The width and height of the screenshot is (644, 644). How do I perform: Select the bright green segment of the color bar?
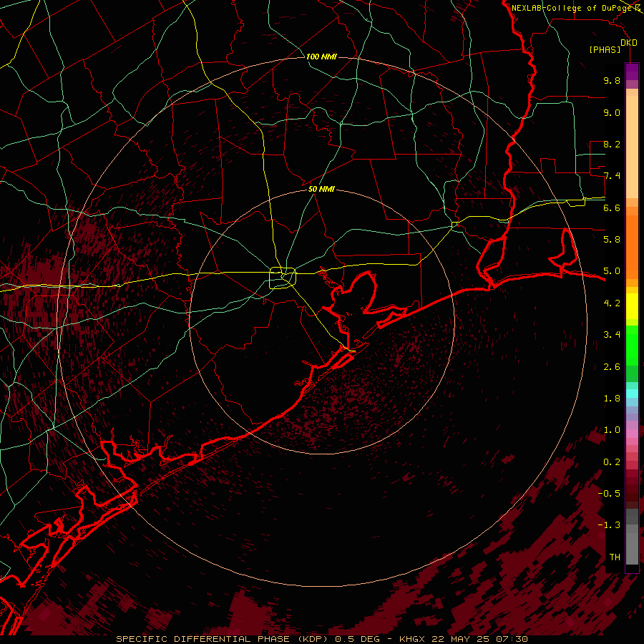click(x=632, y=346)
